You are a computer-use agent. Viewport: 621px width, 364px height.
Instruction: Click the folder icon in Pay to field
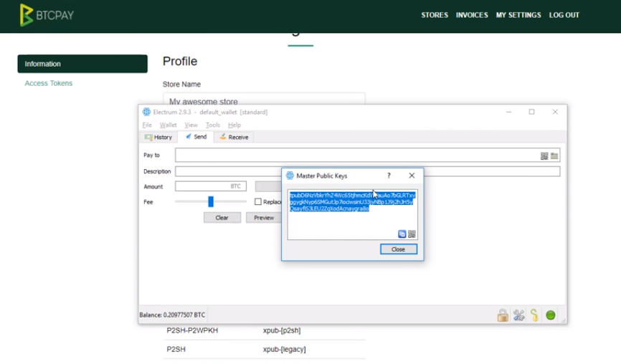click(554, 156)
